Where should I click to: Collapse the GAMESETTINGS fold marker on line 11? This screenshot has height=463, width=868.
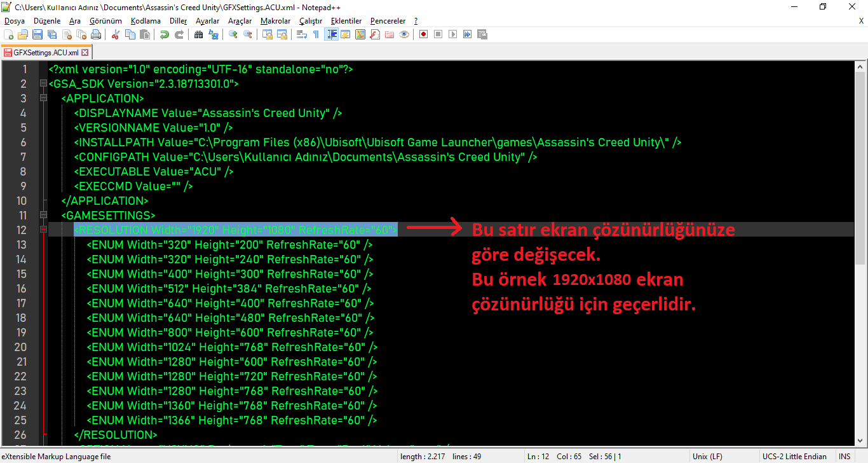pyautogui.click(x=43, y=216)
